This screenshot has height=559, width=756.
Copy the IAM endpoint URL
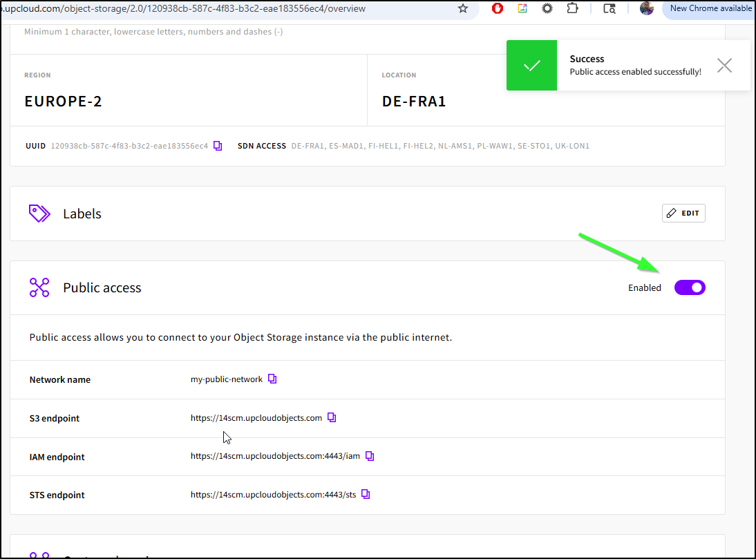(x=370, y=456)
